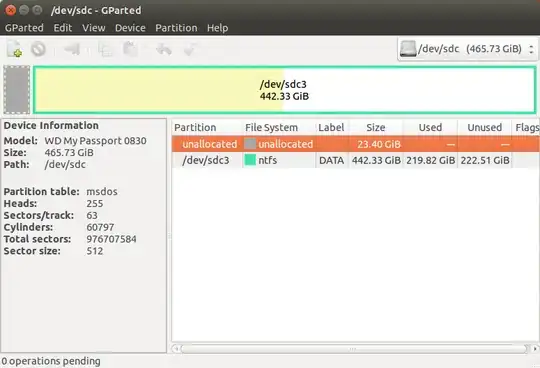The height and width of the screenshot is (368, 540).
Task: Select the gray unallocated block in disk map
Action: click(x=17, y=90)
